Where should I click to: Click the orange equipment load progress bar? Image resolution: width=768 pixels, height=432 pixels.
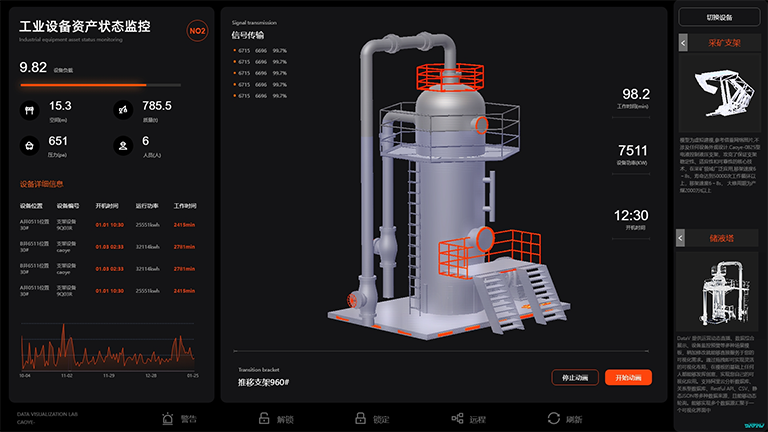[x=83, y=85]
